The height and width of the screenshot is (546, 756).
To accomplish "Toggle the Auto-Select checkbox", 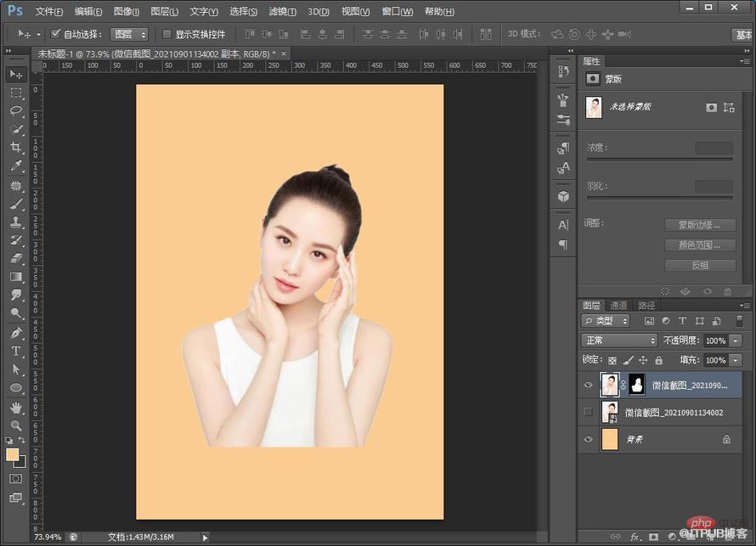I will tap(55, 34).
